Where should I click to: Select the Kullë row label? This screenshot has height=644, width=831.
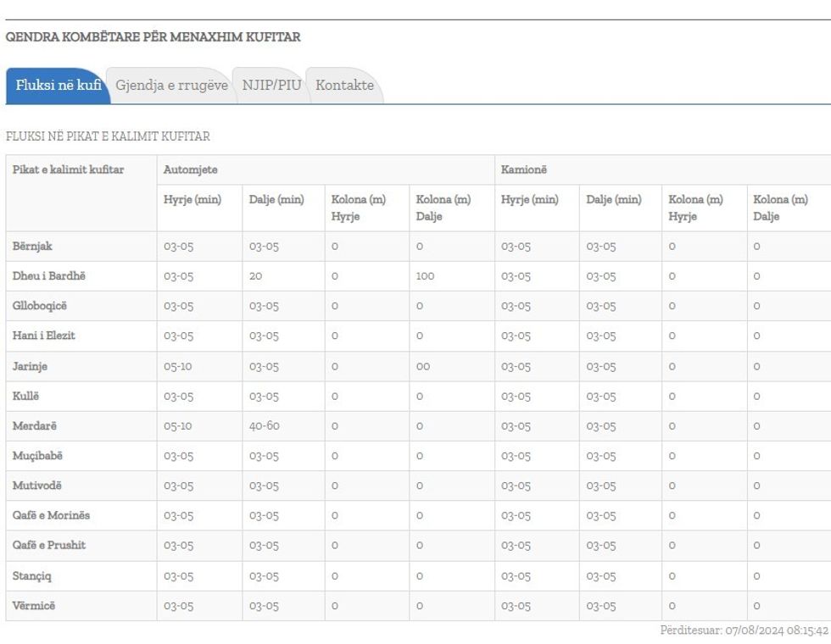27,396
